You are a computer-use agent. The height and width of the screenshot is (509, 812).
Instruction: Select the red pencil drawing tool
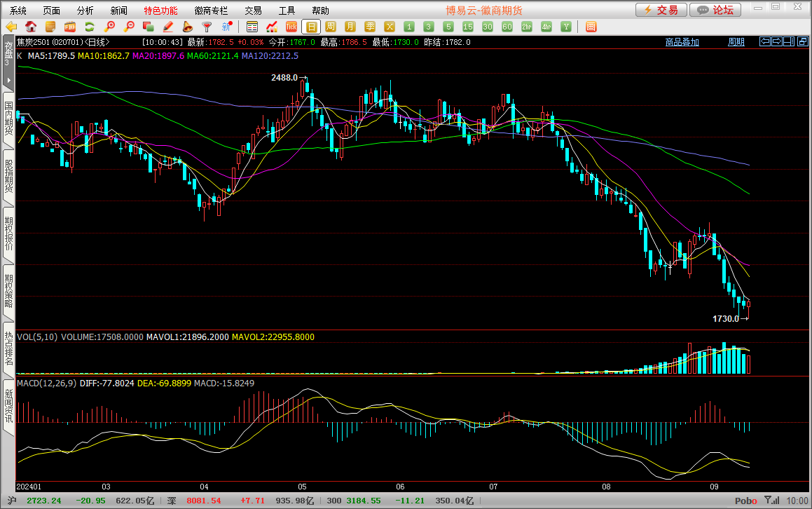point(167,27)
